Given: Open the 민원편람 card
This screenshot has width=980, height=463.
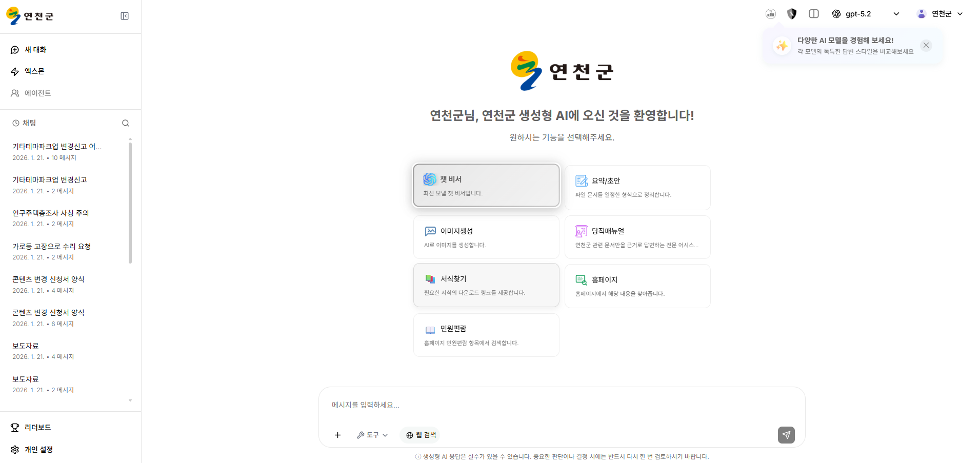Looking at the screenshot, I should [x=486, y=335].
